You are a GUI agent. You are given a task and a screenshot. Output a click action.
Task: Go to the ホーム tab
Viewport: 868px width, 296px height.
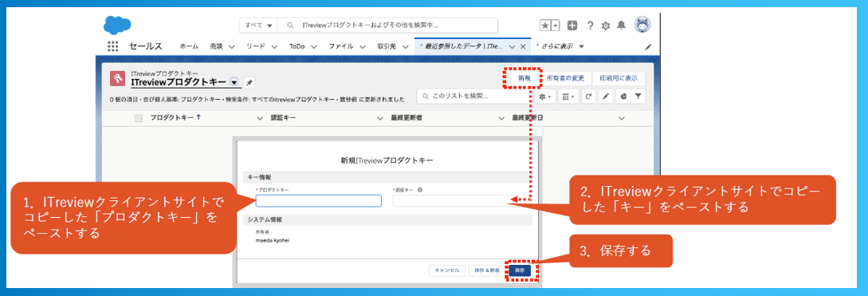coord(189,46)
